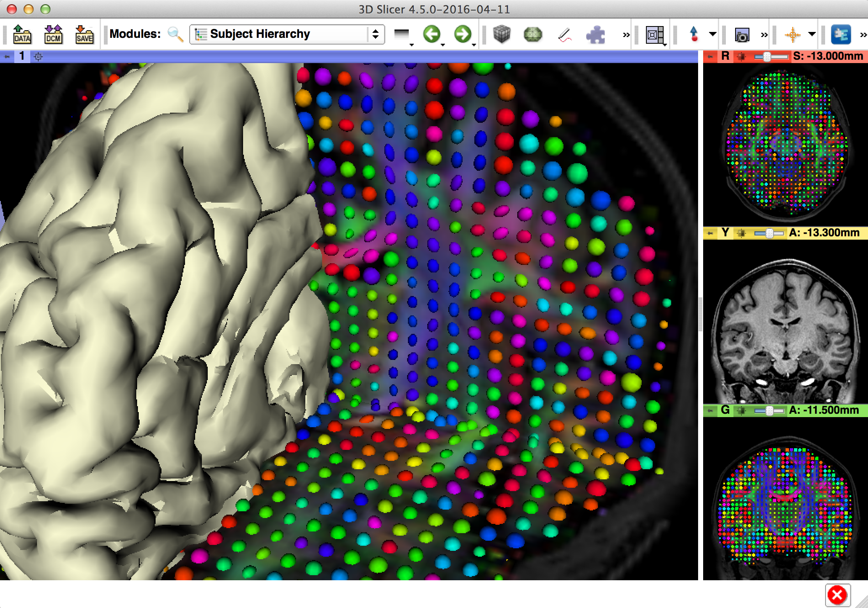
Task: Open the Subject Hierarchy modules dropdown
Action: (x=287, y=34)
